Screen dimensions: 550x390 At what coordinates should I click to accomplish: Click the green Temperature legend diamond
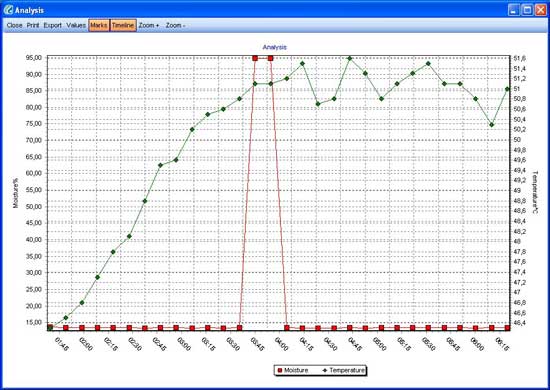(324, 370)
